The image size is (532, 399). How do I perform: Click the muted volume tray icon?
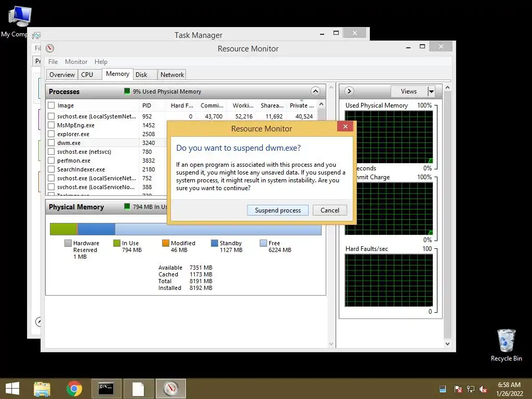[483, 389]
